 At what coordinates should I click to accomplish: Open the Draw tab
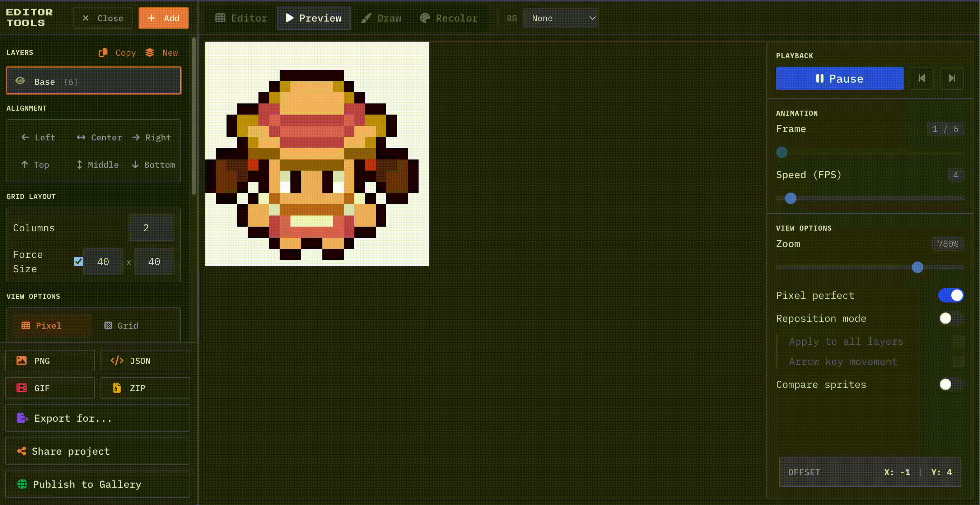pyautogui.click(x=381, y=18)
